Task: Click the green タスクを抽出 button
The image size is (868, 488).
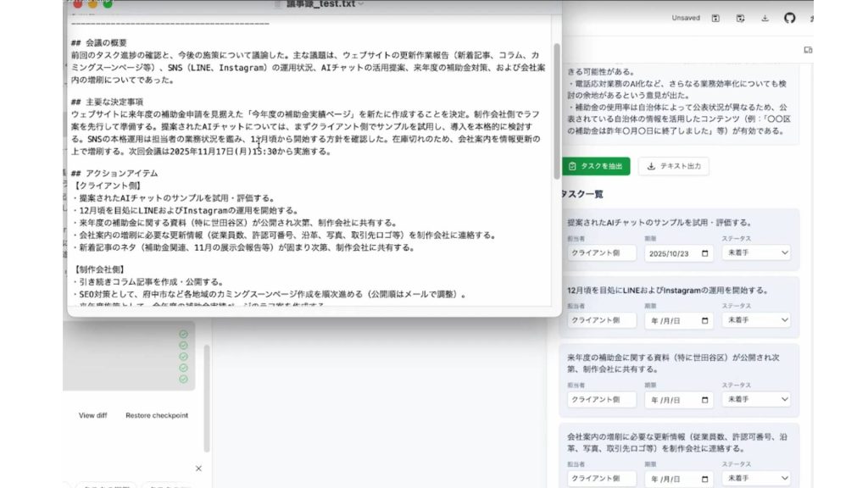Action: (596, 166)
